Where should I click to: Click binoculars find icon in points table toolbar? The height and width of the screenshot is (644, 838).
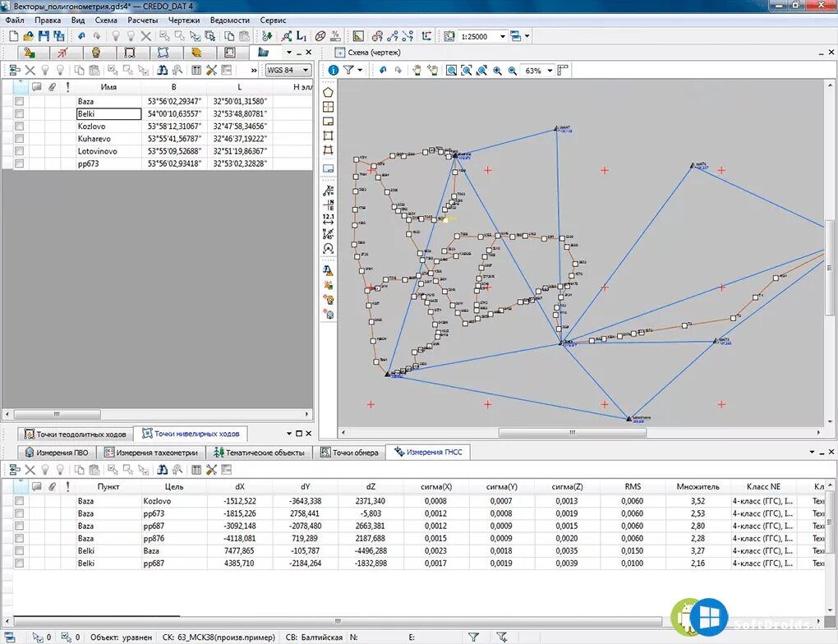point(163,70)
